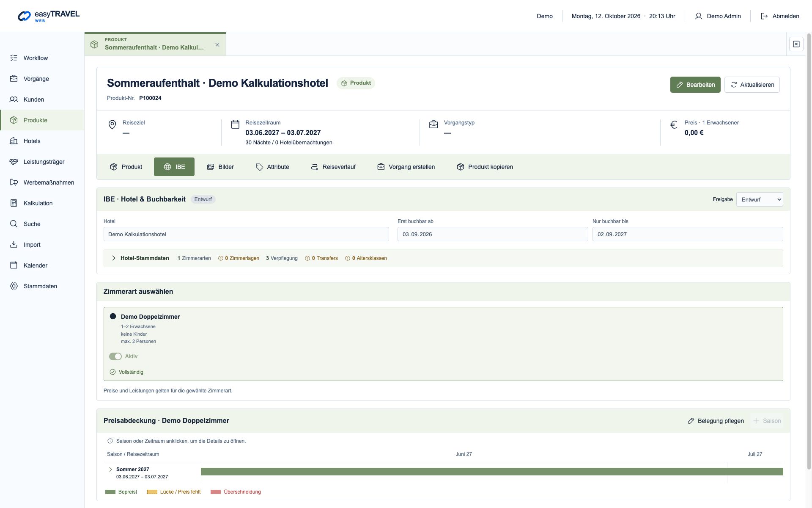
Task: Click Belegung pflegen
Action: (x=716, y=421)
